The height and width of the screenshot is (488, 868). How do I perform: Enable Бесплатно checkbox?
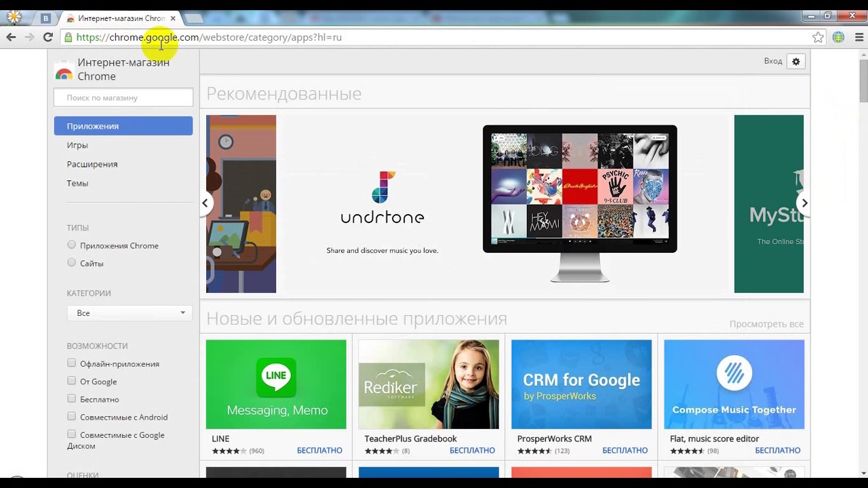71,399
